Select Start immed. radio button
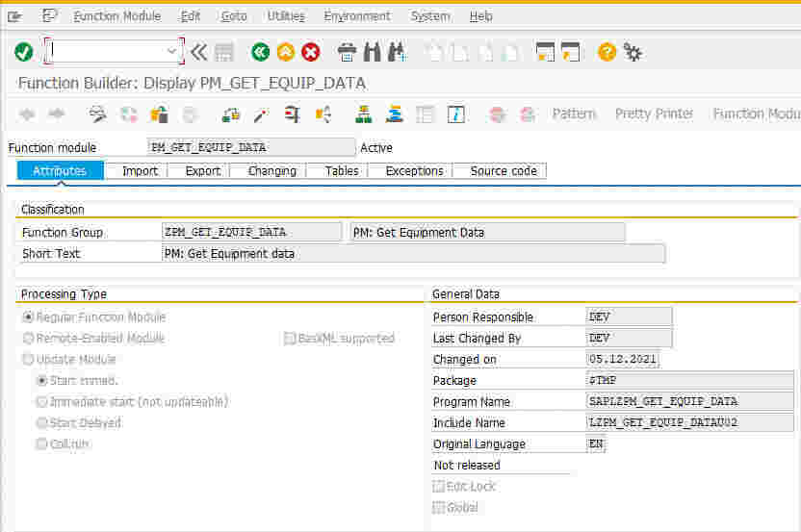 [x=42, y=380]
